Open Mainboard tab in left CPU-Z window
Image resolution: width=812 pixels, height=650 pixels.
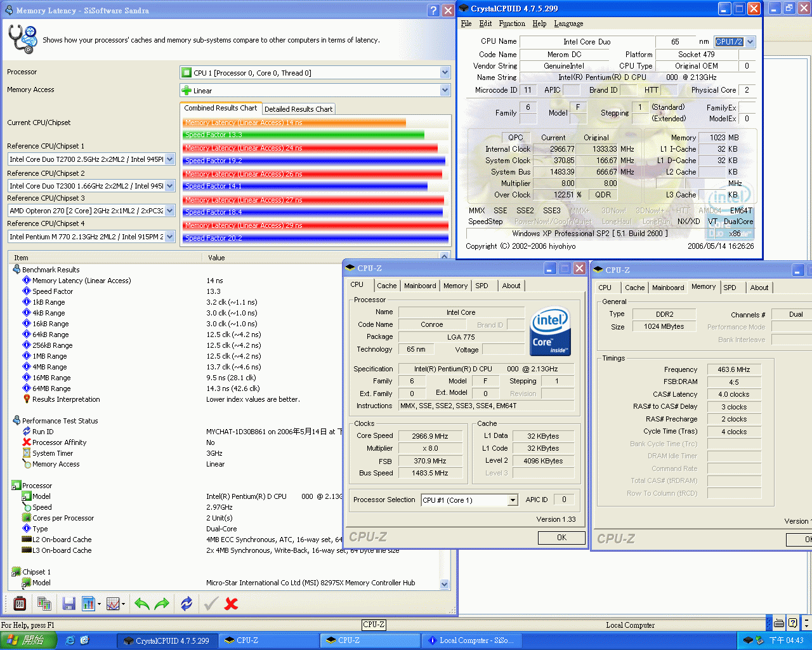pos(420,286)
